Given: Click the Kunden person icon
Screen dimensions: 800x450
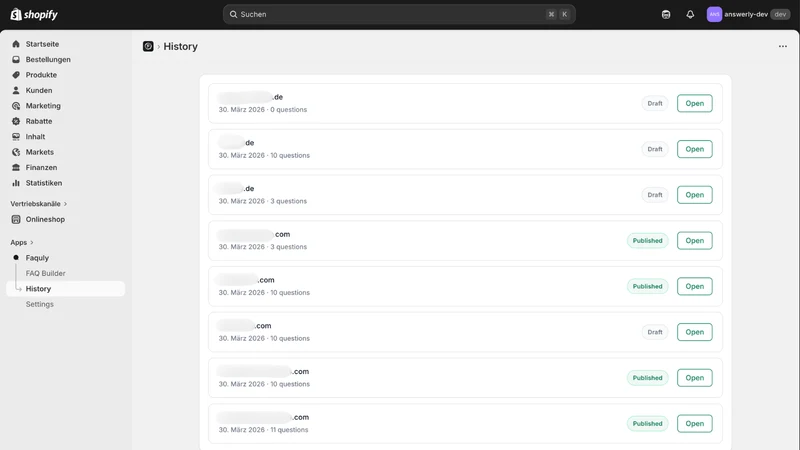Looking at the screenshot, I should 16,90.
